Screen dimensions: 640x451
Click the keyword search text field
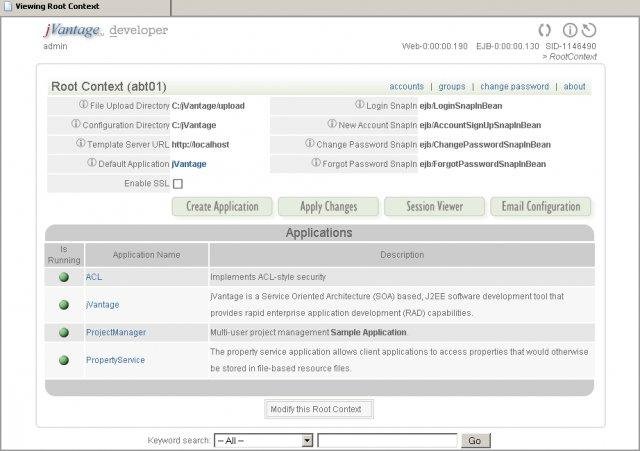coord(387,440)
